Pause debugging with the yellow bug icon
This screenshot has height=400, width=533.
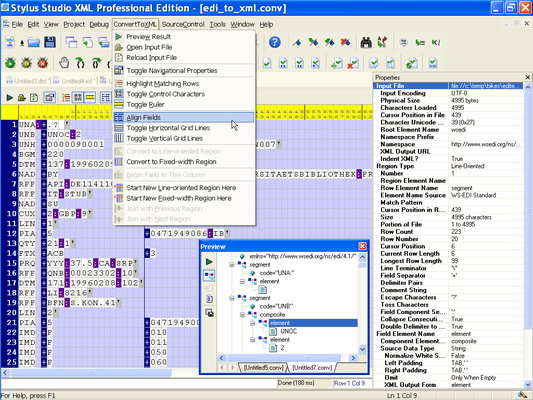[27, 63]
